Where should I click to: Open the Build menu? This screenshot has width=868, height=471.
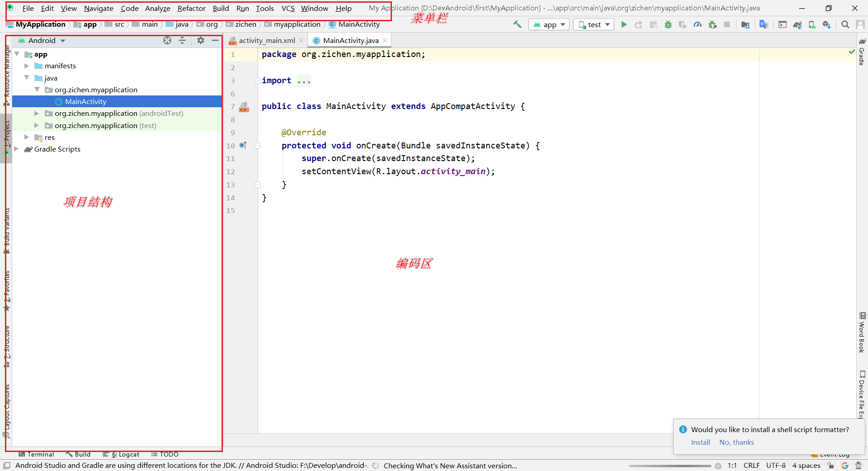click(x=221, y=8)
